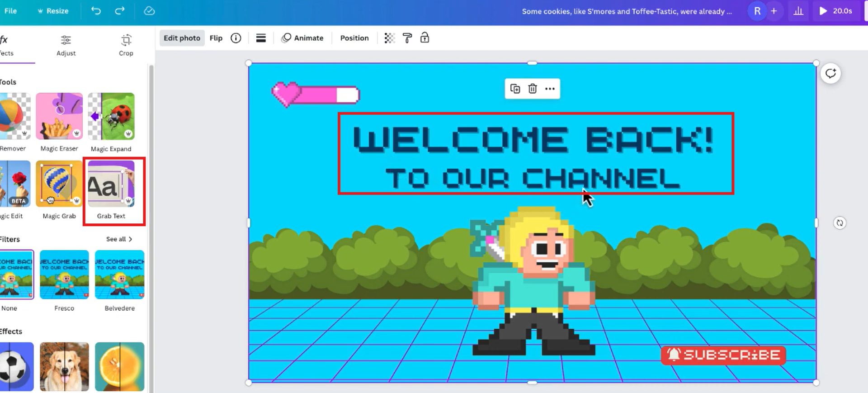Screen dimensions: 868x393
Task: Add collaborator with plus icon
Action: (x=774, y=11)
